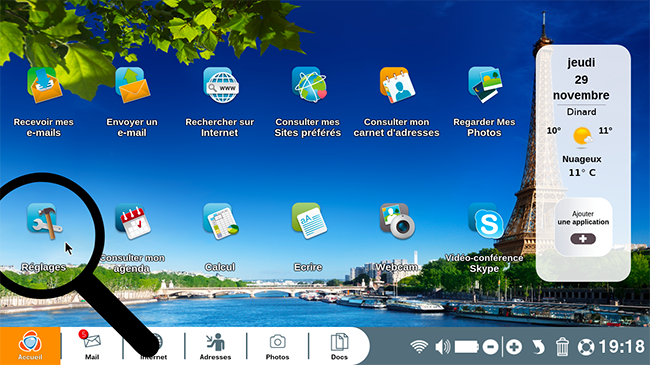This screenshot has width=650, height=365.
Task: Launch Vidéo-conférence Skype icon
Action: (485, 221)
